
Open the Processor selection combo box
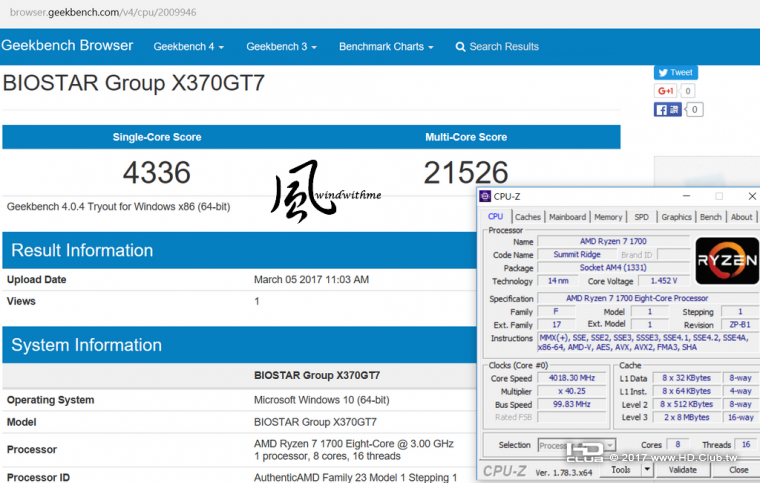tap(577, 445)
